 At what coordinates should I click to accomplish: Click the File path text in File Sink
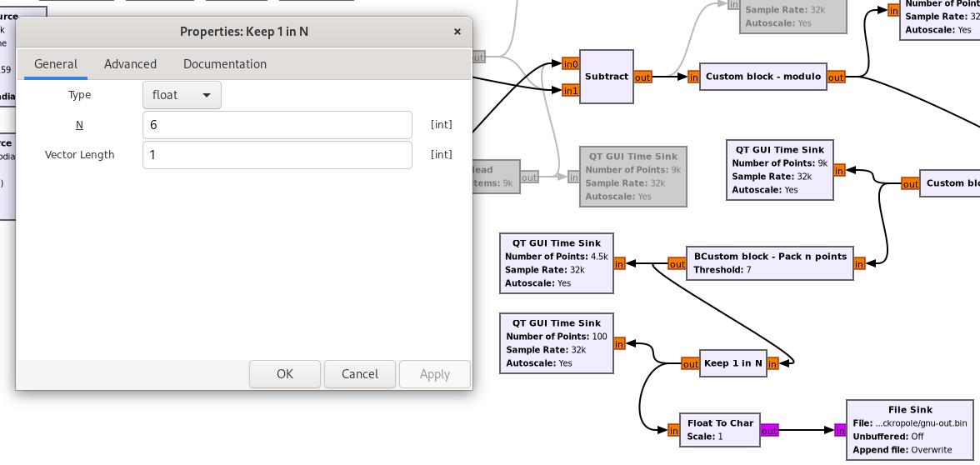tap(911, 423)
